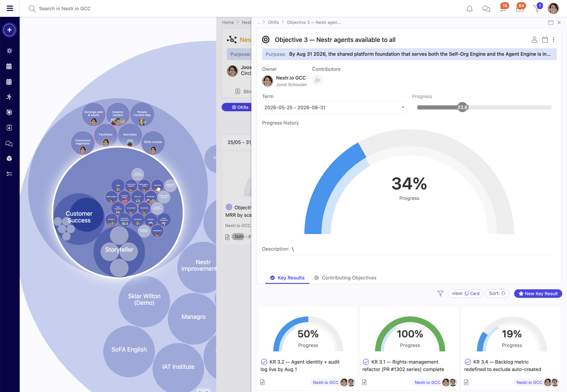567x392 pixels.
Task: Click the Description field of the objective
Action: click(409, 249)
